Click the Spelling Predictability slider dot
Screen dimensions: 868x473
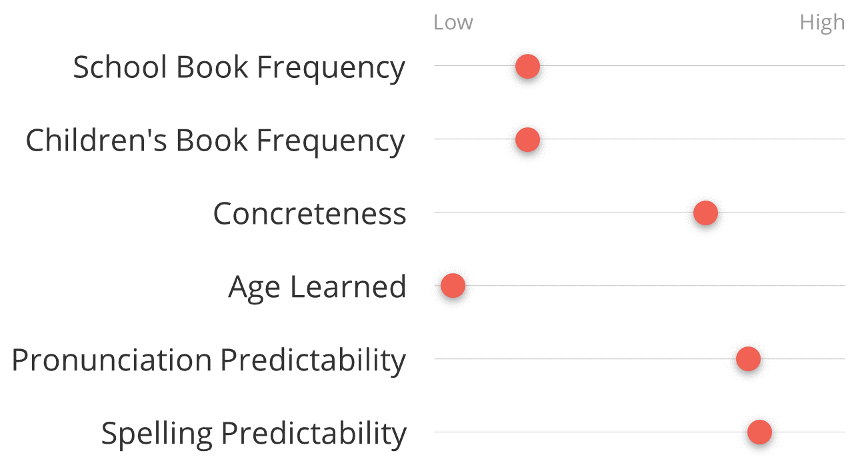point(759,433)
